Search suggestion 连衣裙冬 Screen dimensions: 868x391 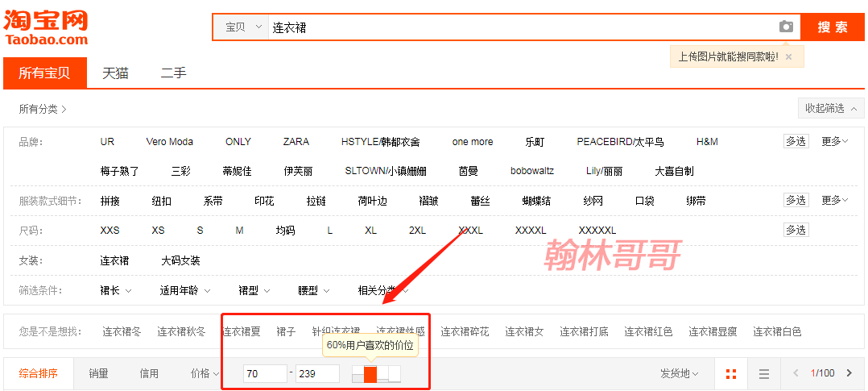pyautogui.click(x=122, y=331)
